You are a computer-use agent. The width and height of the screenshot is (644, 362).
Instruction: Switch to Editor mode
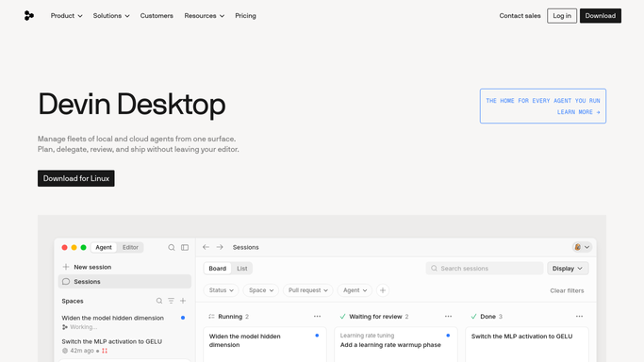tap(130, 248)
